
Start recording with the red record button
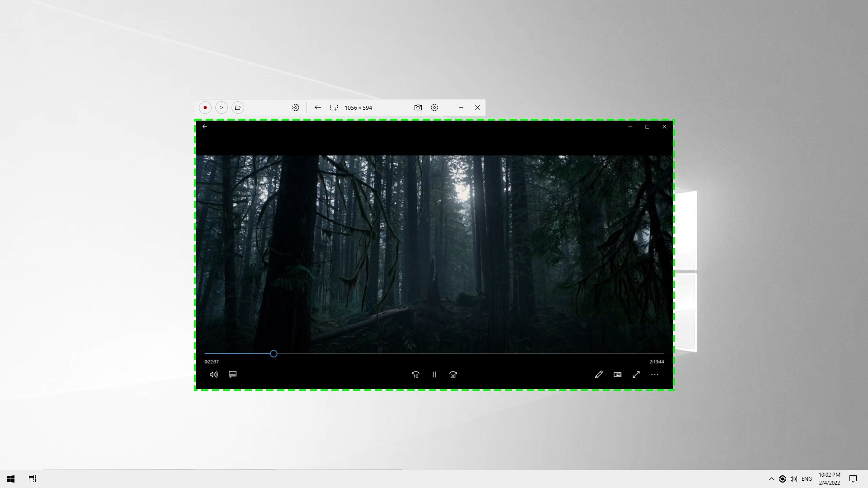pos(205,108)
